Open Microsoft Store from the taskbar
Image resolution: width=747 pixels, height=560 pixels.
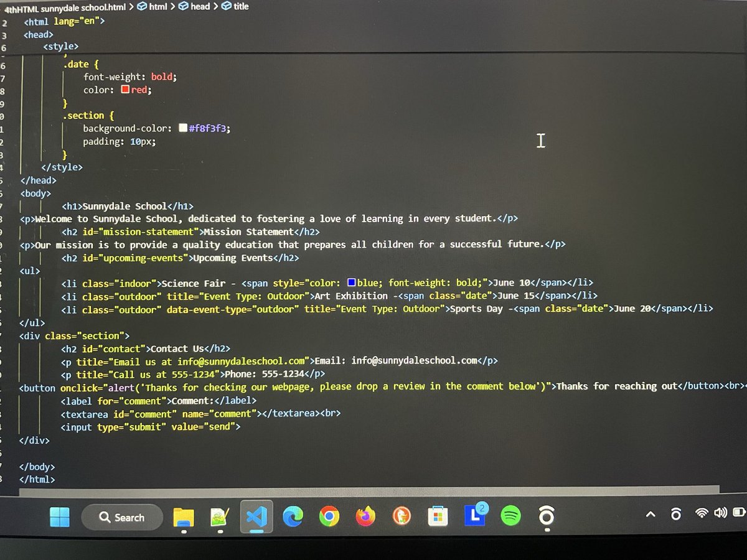(x=438, y=517)
